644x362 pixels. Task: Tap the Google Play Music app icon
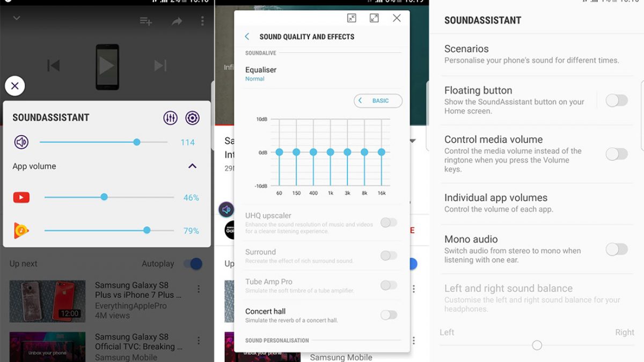pos(21,231)
